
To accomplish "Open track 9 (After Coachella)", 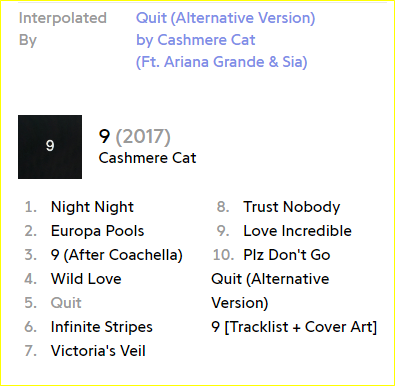I will (x=117, y=255).
